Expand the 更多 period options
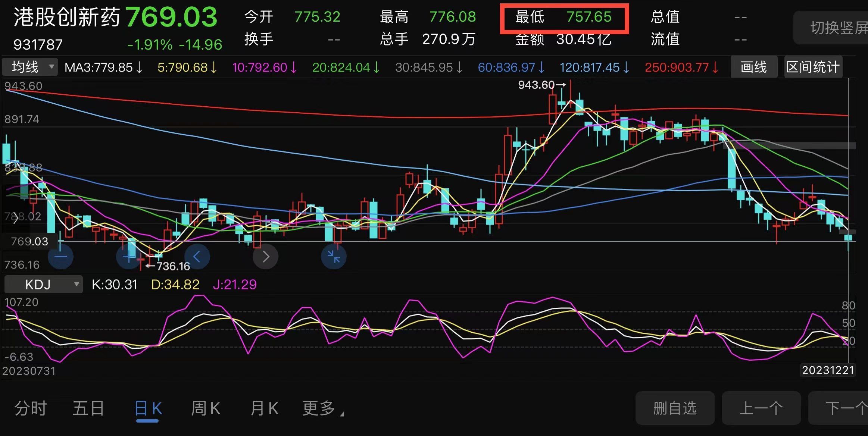The width and height of the screenshot is (868, 436). click(x=323, y=408)
